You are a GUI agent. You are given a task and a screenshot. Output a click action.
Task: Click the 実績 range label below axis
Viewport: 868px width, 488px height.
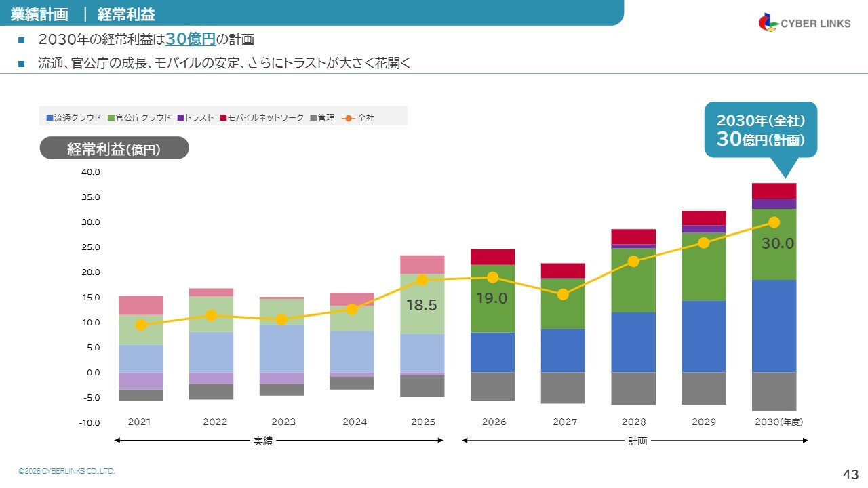[263, 441]
